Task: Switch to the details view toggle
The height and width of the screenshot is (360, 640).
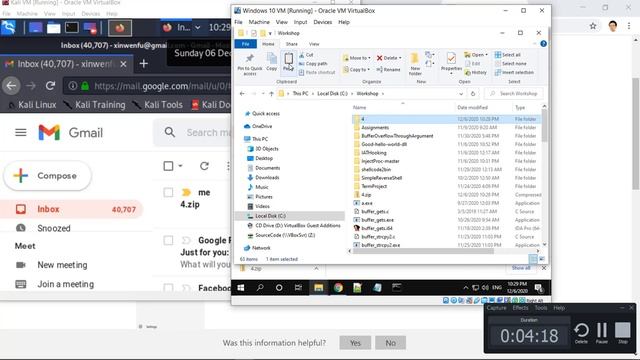Action: 533,259
